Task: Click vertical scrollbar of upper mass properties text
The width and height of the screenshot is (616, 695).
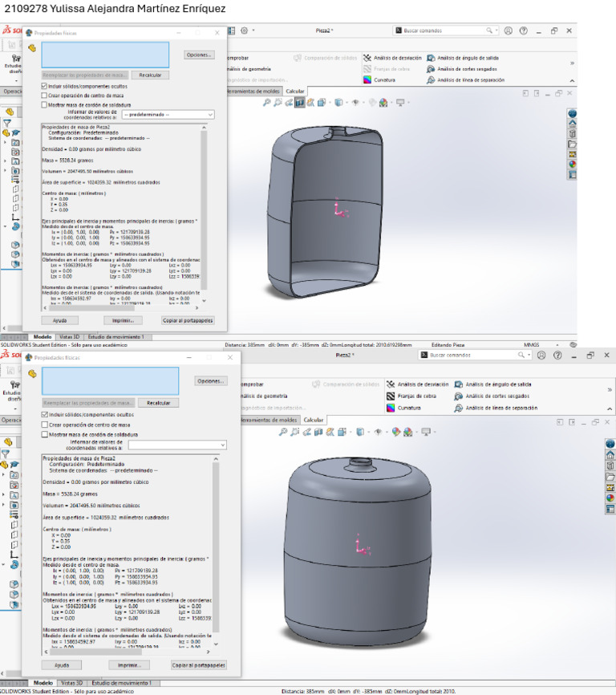Action: 205,209
